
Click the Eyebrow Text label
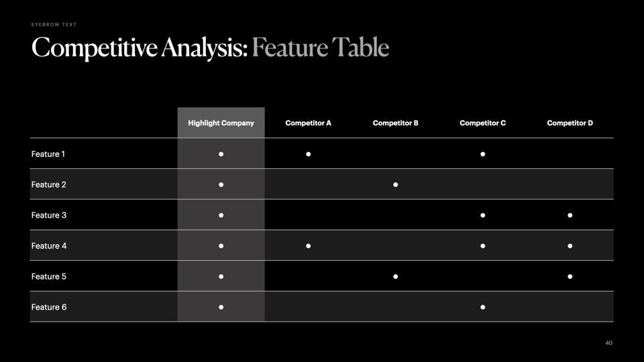[x=54, y=25]
